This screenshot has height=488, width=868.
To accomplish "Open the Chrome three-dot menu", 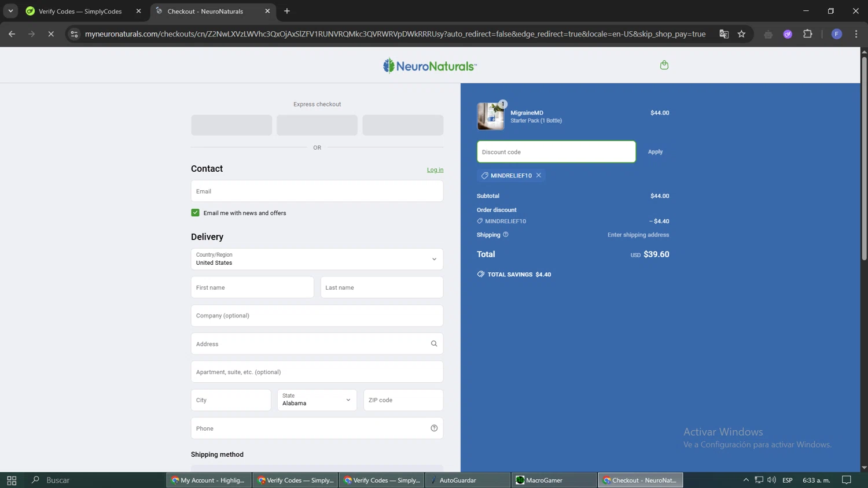I will click(856, 34).
